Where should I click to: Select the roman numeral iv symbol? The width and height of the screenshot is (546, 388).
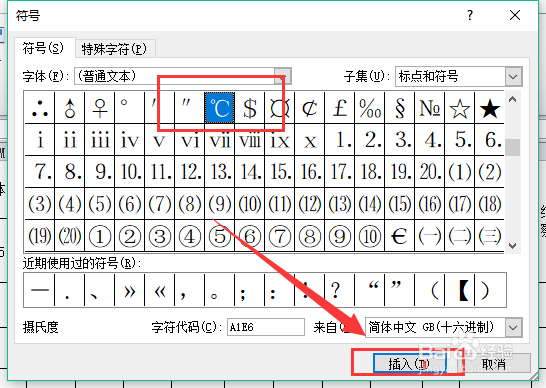(x=130, y=140)
